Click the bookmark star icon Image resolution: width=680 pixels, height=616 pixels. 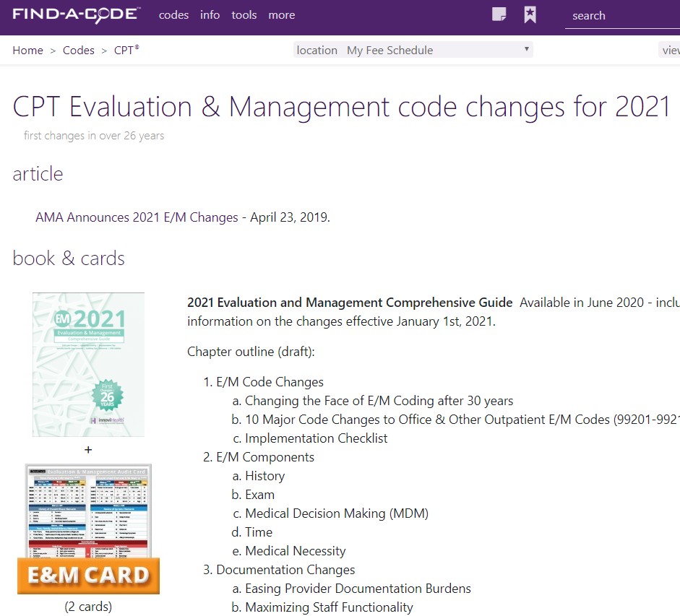(530, 14)
